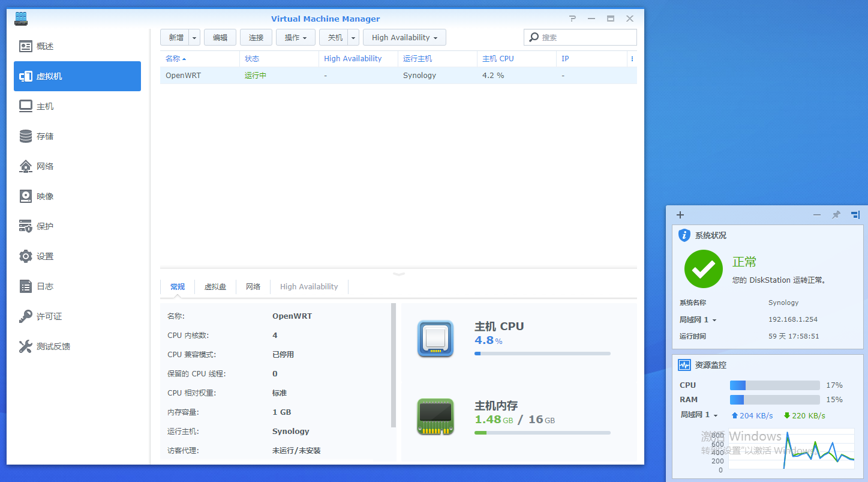868x482 pixels.
Task: Open the 保护 protection section
Action: coord(77,226)
